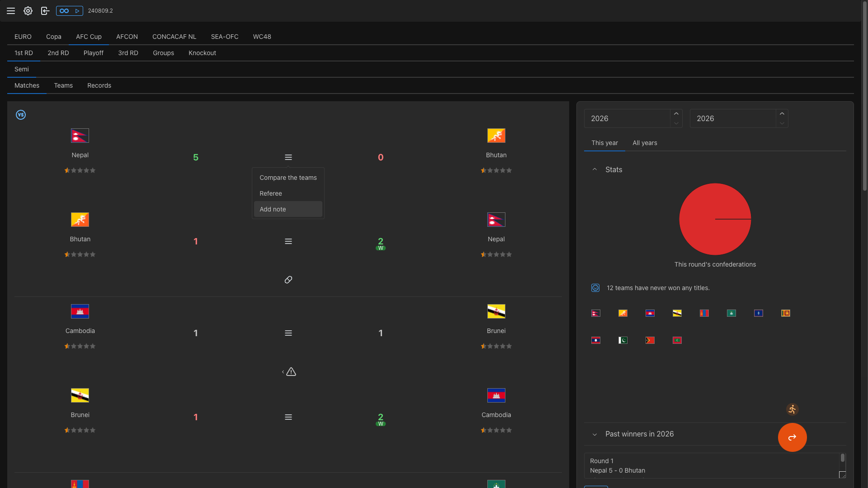The width and height of the screenshot is (868, 488).
Task: Click Sri Lanka flag in never-won list
Action: click(786, 313)
